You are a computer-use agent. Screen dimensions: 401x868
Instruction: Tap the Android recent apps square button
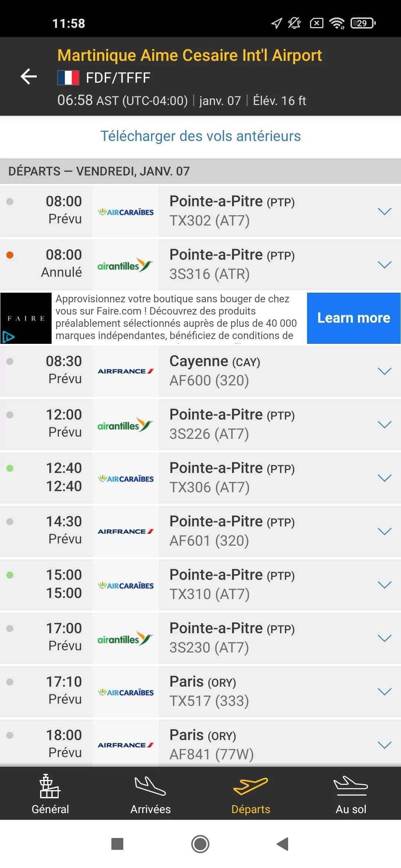pyautogui.click(x=117, y=844)
